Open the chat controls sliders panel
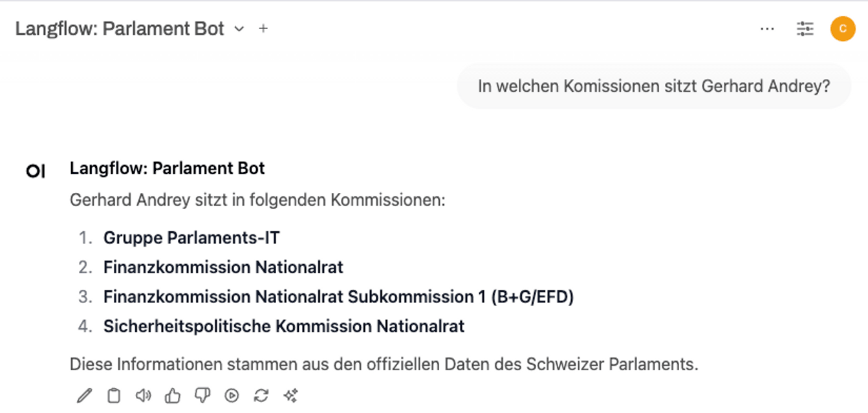Image resolution: width=868 pixels, height=413 pixels. [x=805, y=28]
